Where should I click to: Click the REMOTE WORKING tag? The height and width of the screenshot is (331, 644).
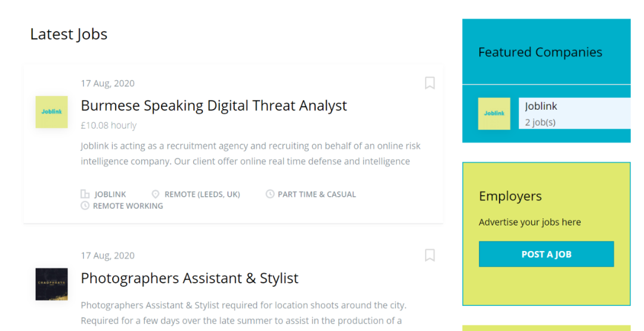pos(122,206)
